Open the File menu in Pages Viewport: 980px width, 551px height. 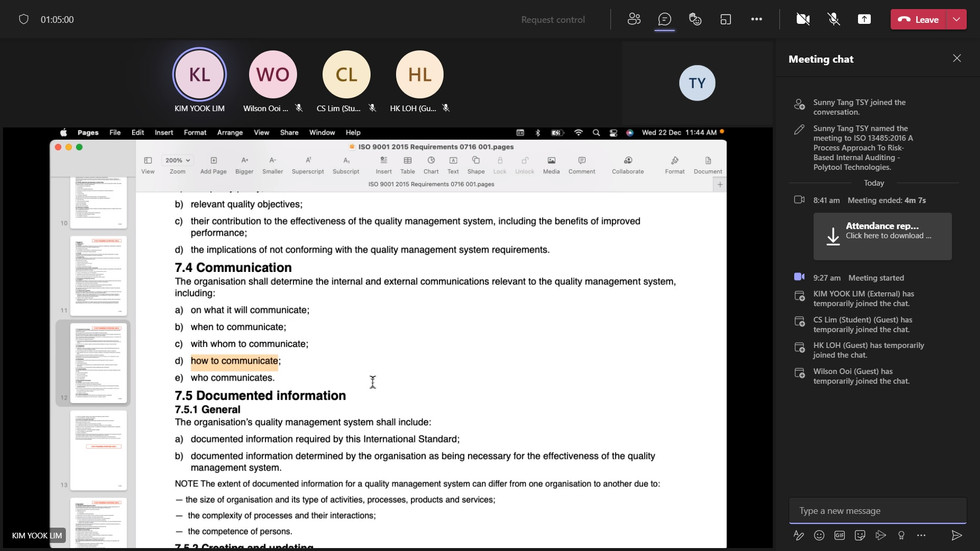tap(115, 132)
